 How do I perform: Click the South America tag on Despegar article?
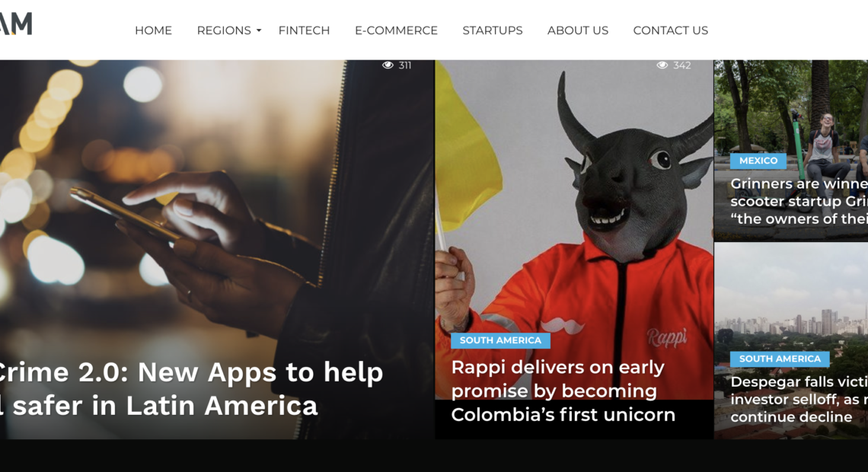(x=780, y=359)
